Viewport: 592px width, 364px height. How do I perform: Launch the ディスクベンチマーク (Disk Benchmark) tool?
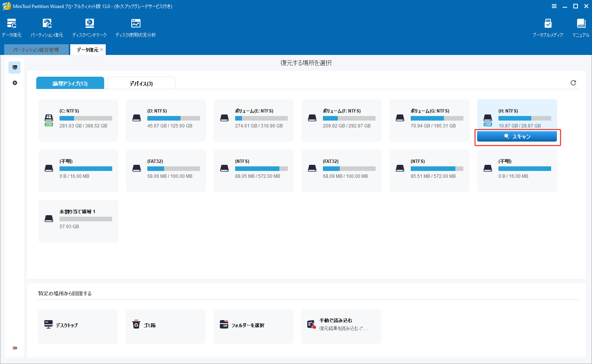[x=89, y=27]
